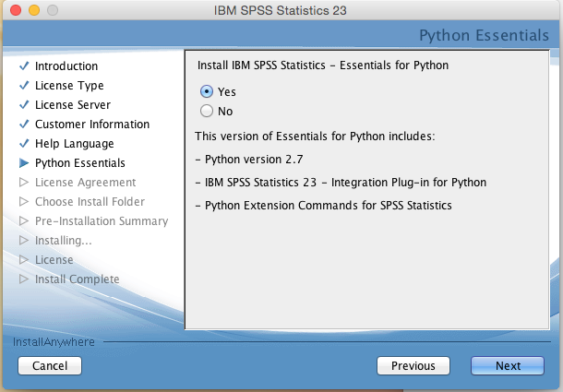Click the checkmark beside License Type step

pyautogui.click(x=24, y=86)
